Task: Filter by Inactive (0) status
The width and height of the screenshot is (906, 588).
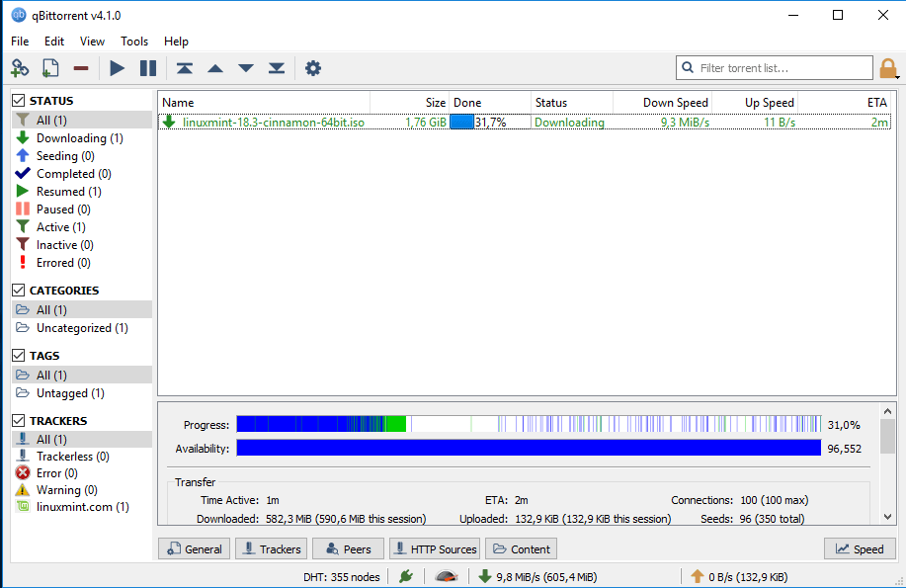Action: (81, 245)
